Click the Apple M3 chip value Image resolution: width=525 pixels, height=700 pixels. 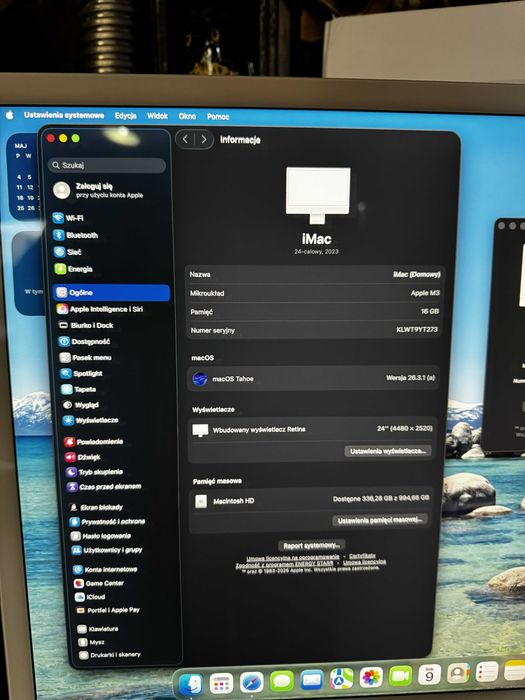pos(425,293)
